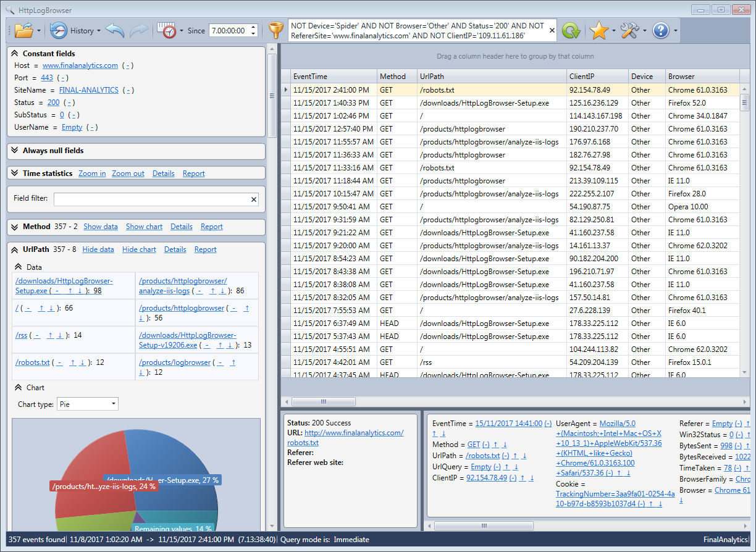
Task: Collapse the Constant fields section
Action: 15,54
